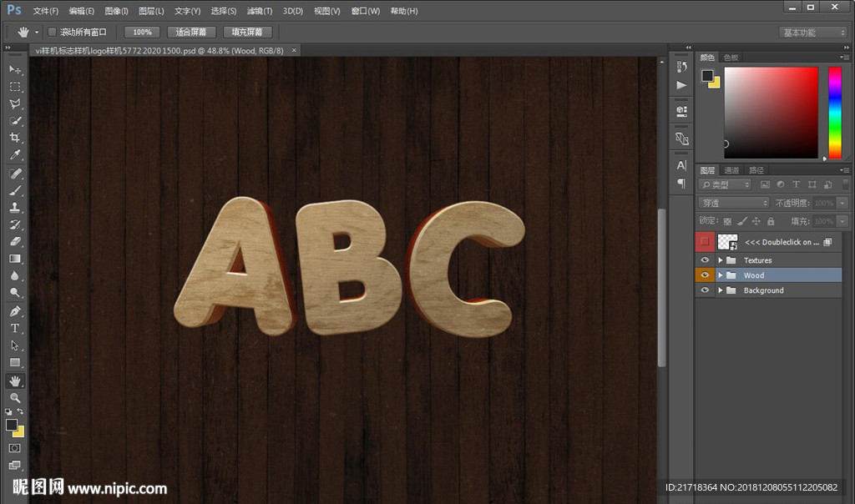Change the screen mode
This screenshot has width=855, height=504.
point(15,465)
